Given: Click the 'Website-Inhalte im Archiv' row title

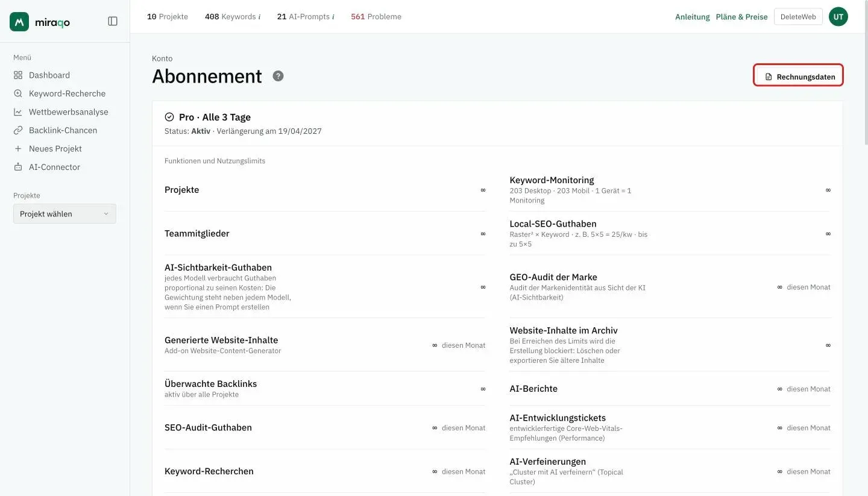Looking at the screenshot, I should [564, 330].
